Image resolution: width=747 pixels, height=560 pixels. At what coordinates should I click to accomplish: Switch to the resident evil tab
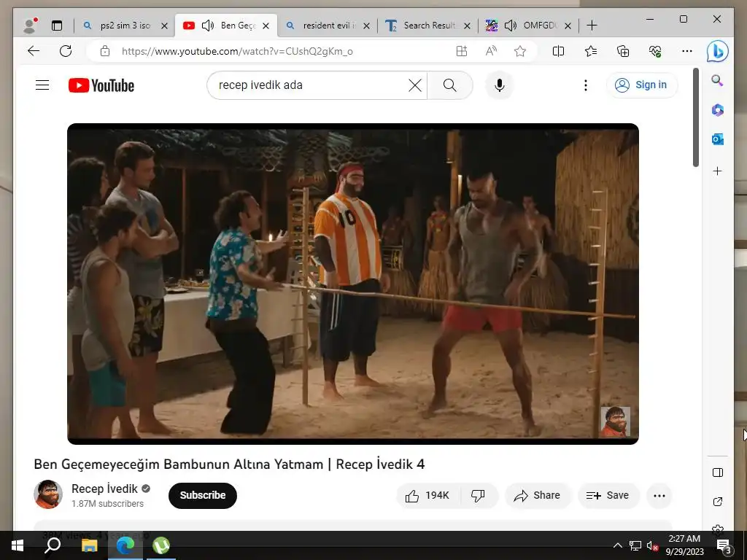point(329,26)
